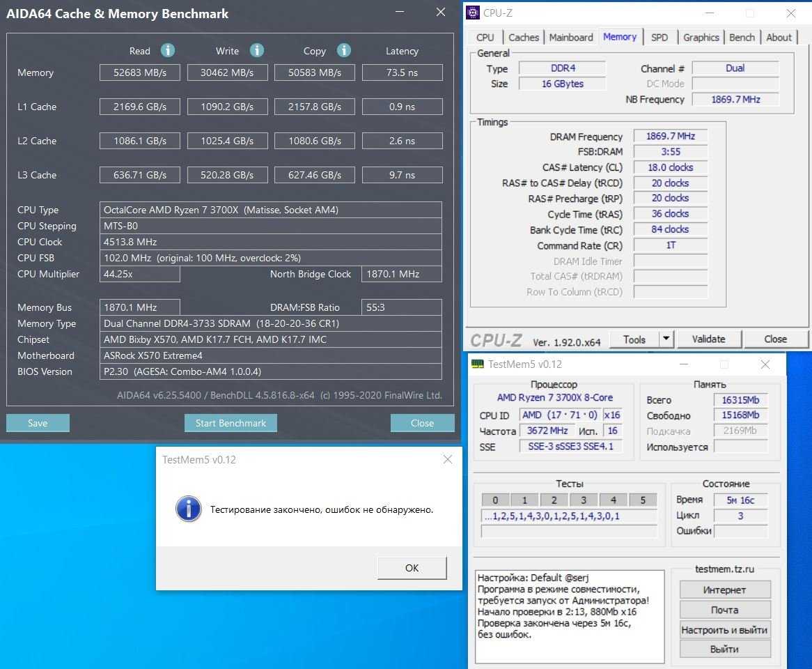
Task: Open the Bench tab in CPU-Z
Action: 742,38
